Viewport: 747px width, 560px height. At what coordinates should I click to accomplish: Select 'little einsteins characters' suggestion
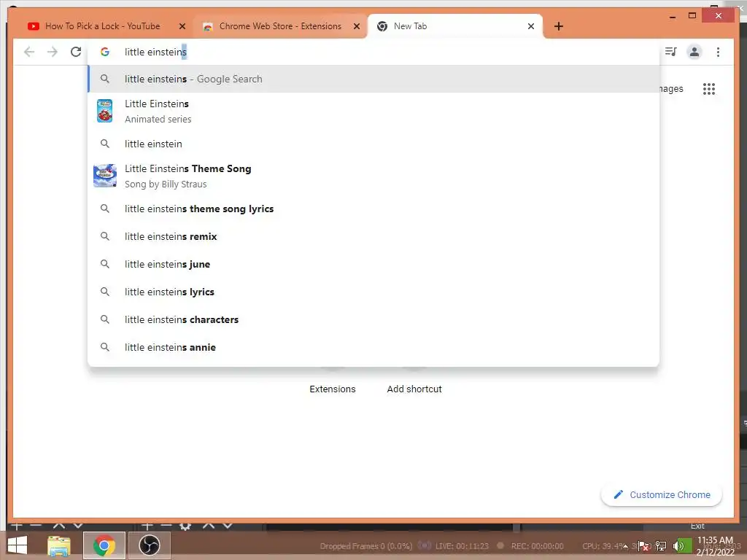tap(373, 319)
